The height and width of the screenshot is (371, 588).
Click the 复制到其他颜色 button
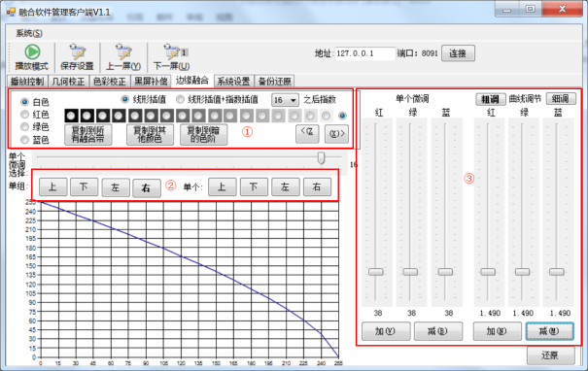(150, 135)
